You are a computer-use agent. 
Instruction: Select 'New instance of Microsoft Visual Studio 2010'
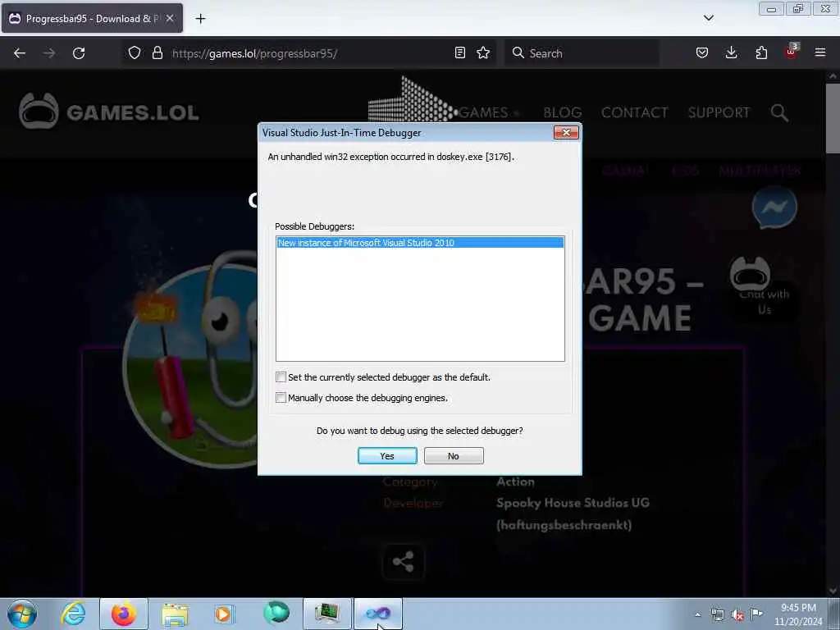420,243
